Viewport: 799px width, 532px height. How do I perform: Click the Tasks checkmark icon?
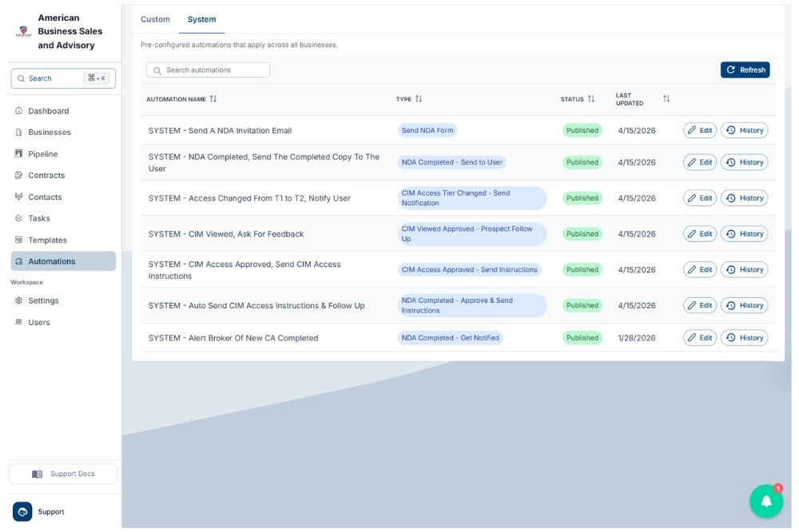19,218
